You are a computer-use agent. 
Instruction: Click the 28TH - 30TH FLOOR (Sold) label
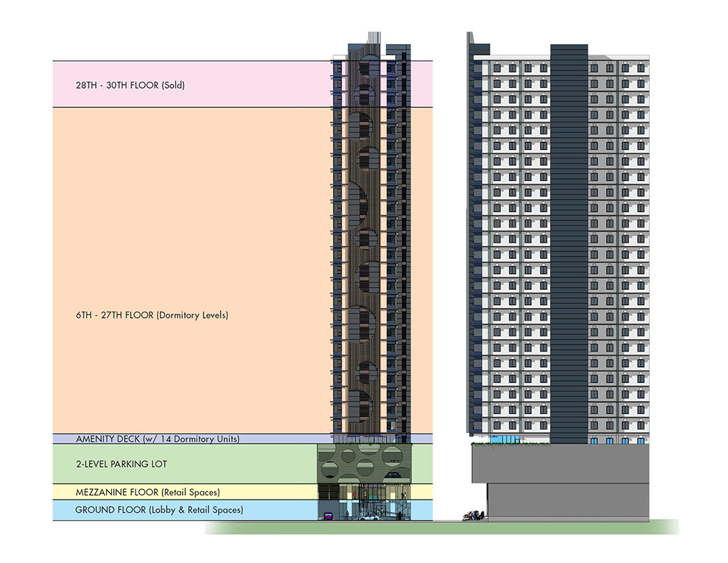click(130, 85)
